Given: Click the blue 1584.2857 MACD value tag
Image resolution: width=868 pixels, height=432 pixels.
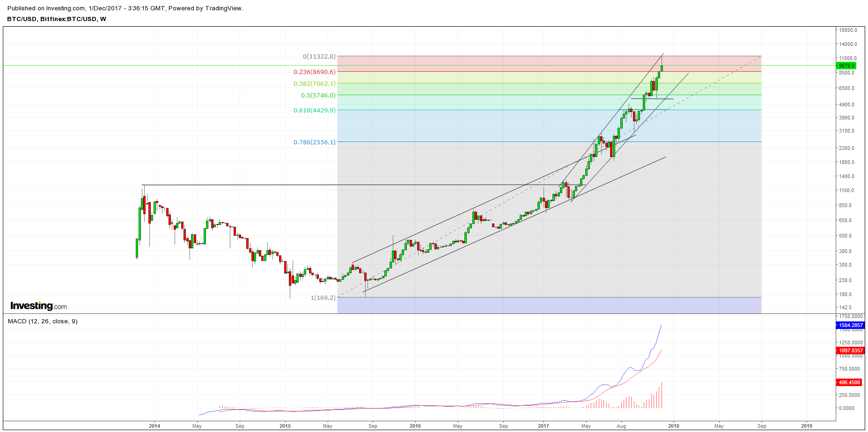Looking at the screenshot, I should click(850, 325).
